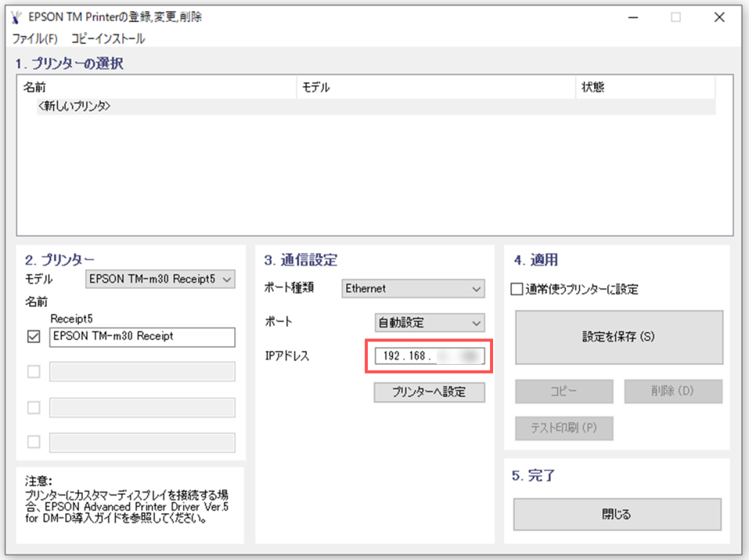Open the ポート dropdown showing 自動設定
Viewport: 749px width, 560px height.
pyautogui.click(x=429, y=322)
